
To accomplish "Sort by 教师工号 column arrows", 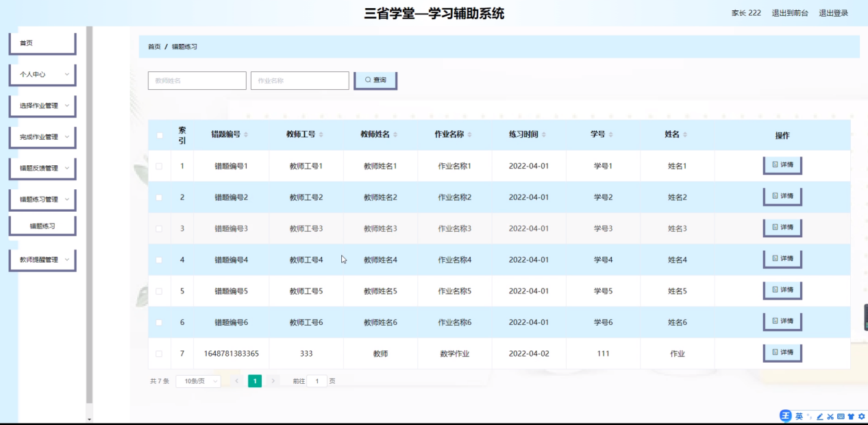I will (x=321, y=135).
